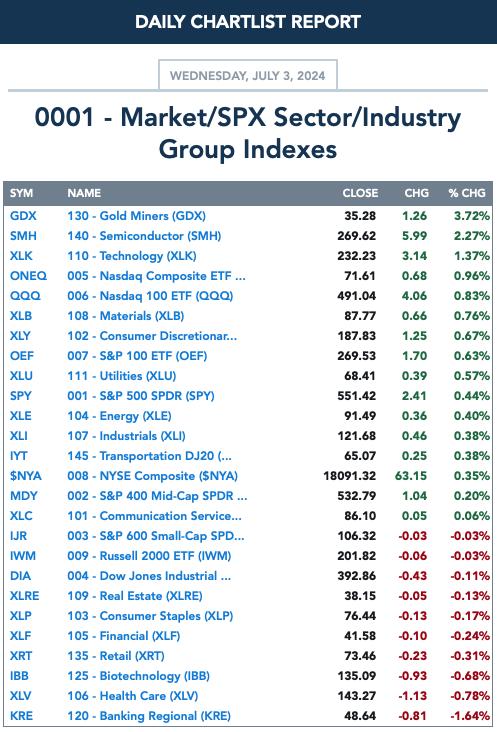Click the SMH ticker symbol
The image size is (497, 732).
pos(23,236)
